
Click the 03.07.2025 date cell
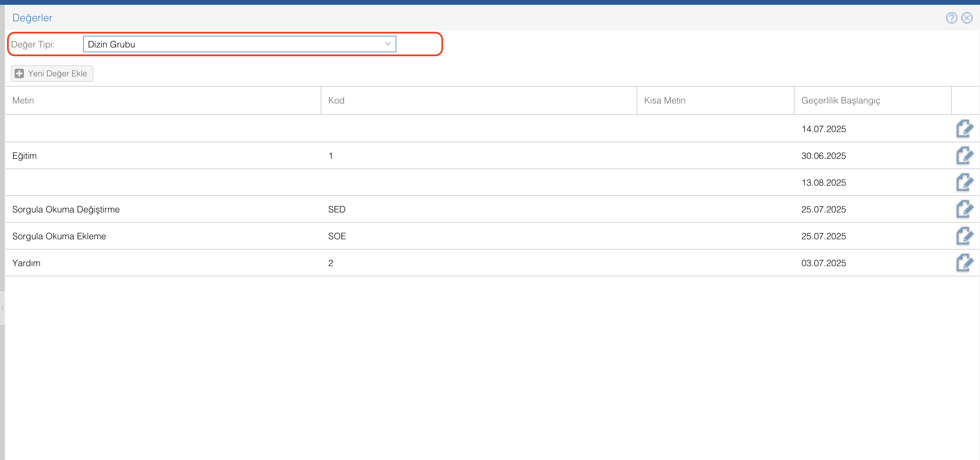click(823, 263)
